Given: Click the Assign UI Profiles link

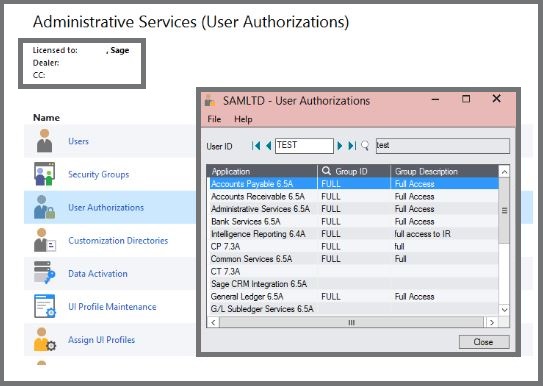Looking at the screenshot, I should [x=101, y=340].
